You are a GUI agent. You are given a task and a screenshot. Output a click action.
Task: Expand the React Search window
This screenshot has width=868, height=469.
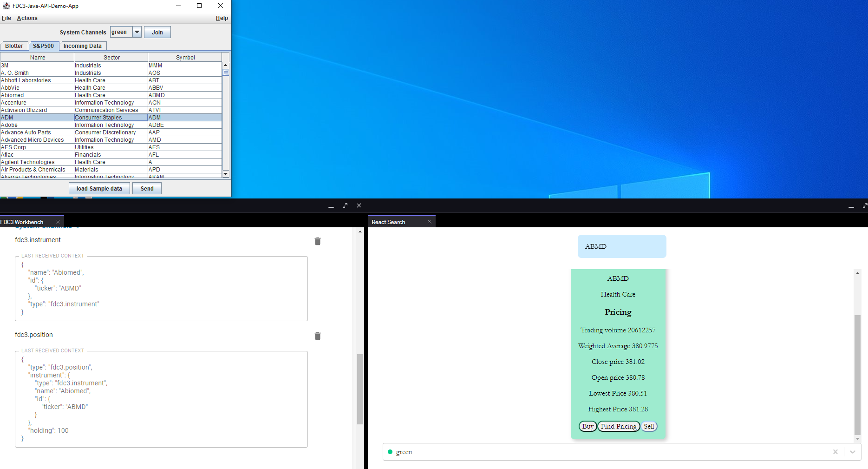pyautogui.click(x=865, y=205)
